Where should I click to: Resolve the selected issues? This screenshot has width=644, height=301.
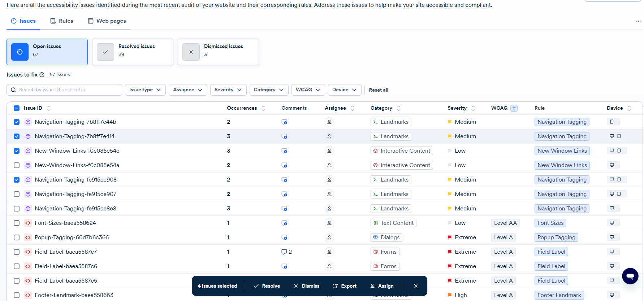(x=267, y=286)
